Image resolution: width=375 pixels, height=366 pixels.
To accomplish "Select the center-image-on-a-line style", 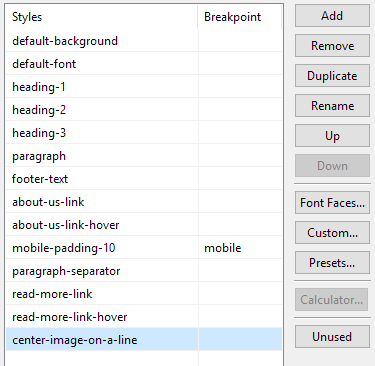I will (144, 340).
